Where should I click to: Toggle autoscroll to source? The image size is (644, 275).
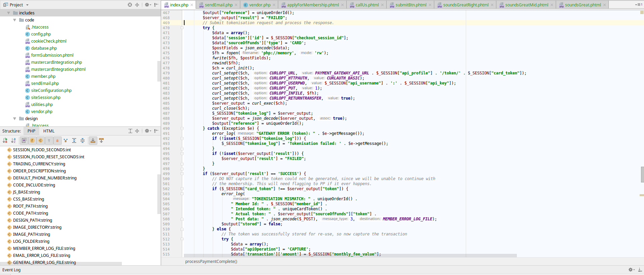click(93, 141)
